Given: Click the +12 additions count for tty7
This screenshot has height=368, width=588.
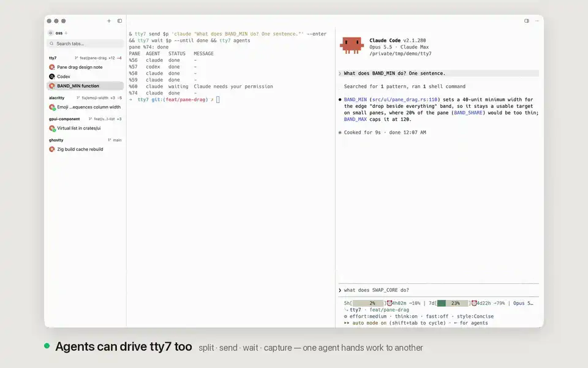Looking at the screenshot, I should click(111, 58).
